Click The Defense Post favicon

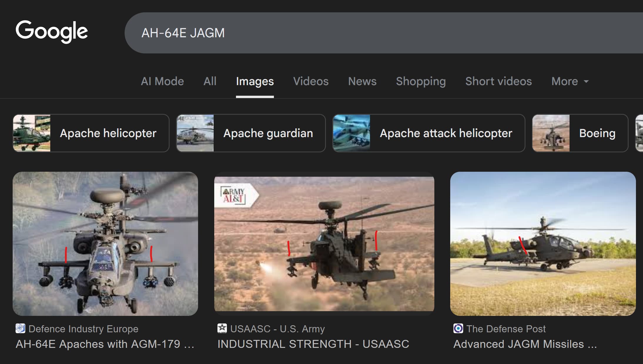(x=458, y=328)
